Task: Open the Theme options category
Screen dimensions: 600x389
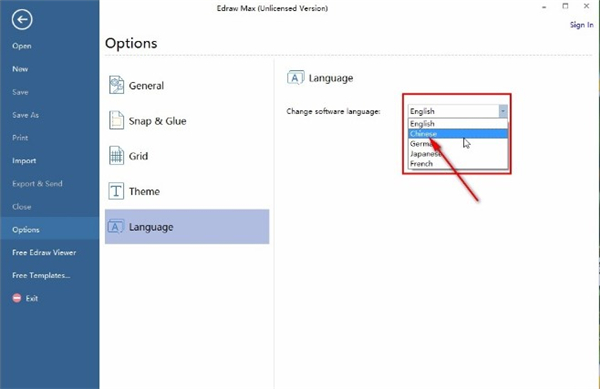Action: click(x=187, y=191)
